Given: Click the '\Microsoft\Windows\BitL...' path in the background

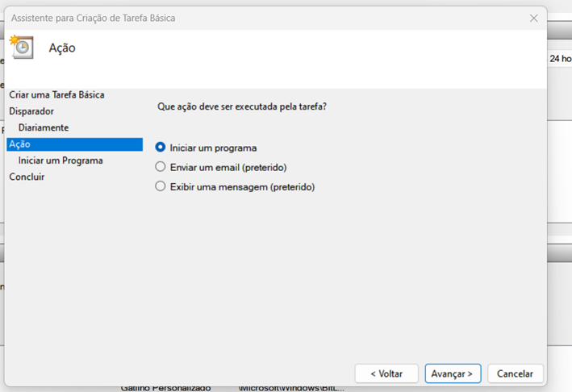Looking at the screenshot, I should pos(291,388).
